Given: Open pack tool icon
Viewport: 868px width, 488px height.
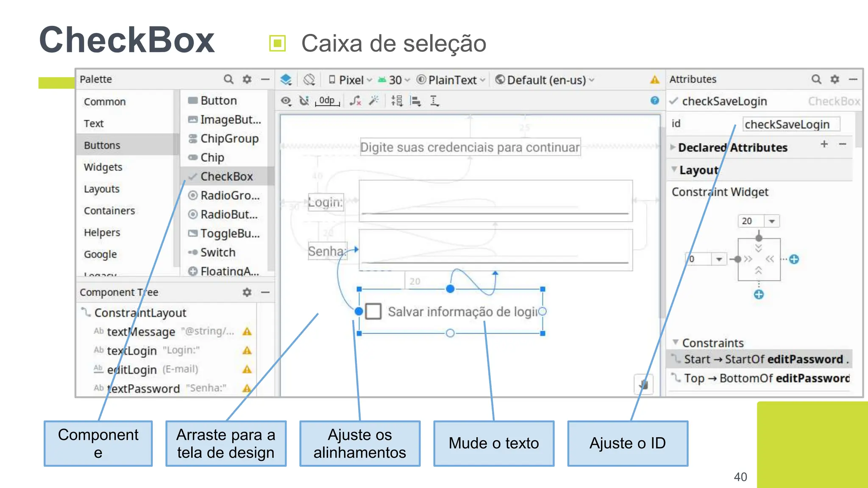Looking at the screenshot, I should 397,101.
